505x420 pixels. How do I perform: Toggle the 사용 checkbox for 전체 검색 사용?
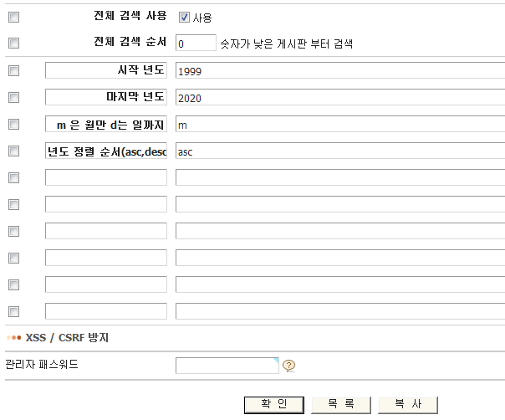184,17
